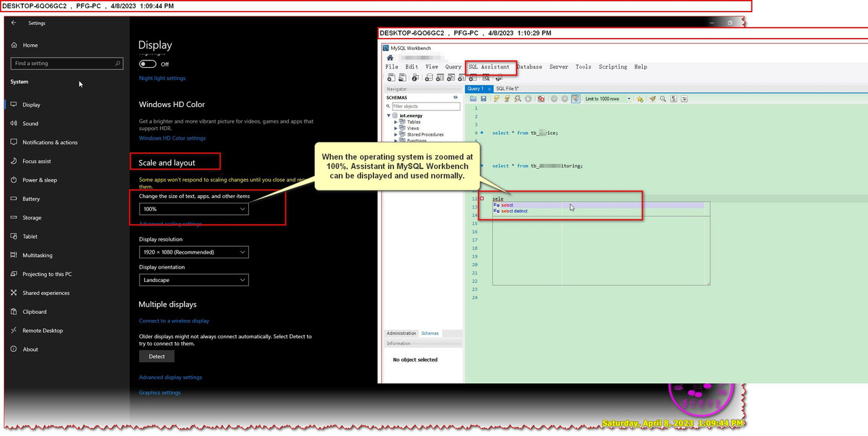The width and height of the screenshot is (868, 436).
Task: Open the Server menu
Action: (559, 67)
